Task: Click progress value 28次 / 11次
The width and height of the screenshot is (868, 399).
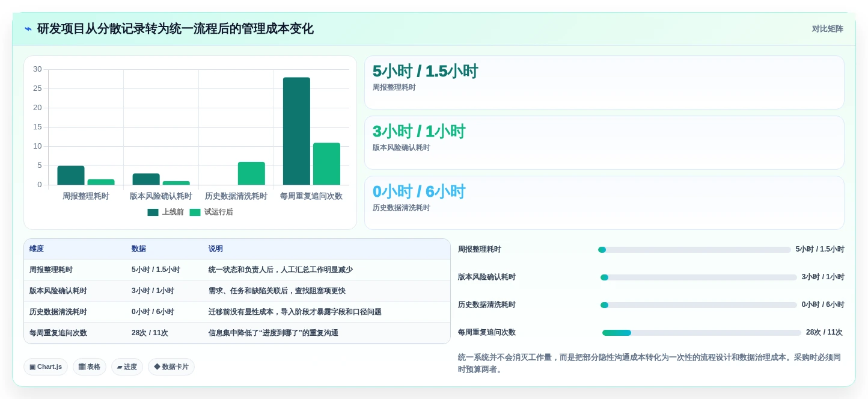Action: point(824,333)
